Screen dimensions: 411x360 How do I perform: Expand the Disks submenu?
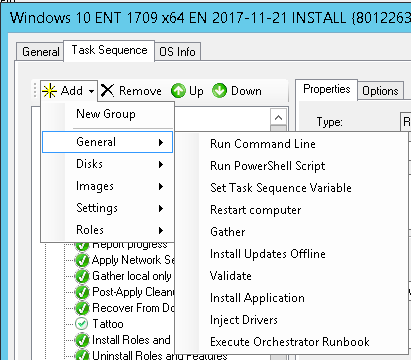click(x=107, y=164)
